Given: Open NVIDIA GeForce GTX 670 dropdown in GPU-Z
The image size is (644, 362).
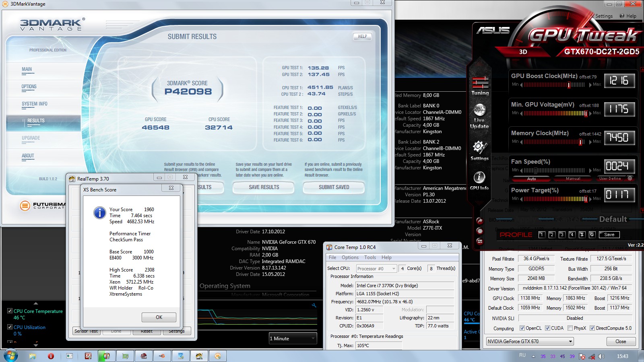Looking at the screenshot, I should pyautogui.click(x=530, y=341).
